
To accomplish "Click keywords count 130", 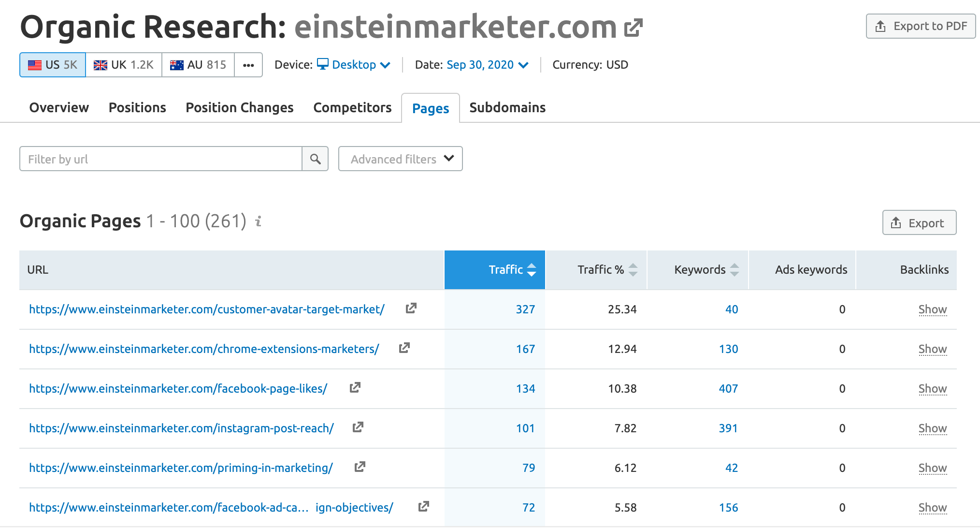I will click(x=729, y=349).
